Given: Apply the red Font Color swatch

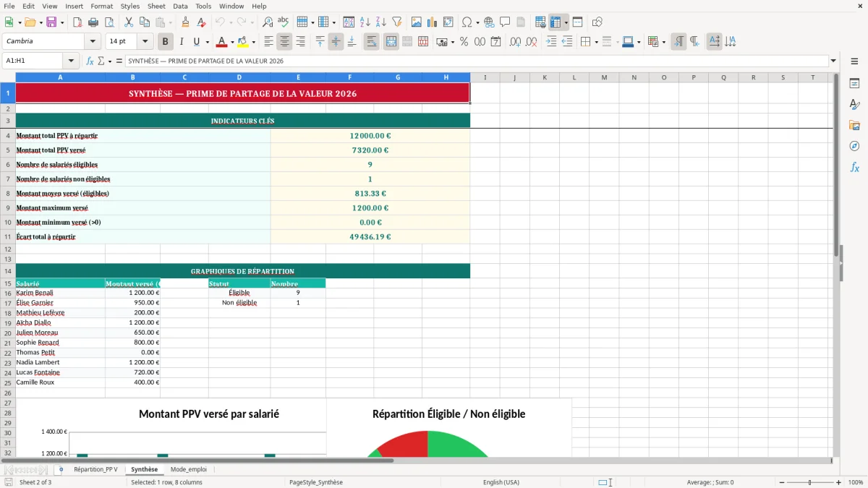Looking at the screenshot, I should pyautogui.click(x=222, y=42).
